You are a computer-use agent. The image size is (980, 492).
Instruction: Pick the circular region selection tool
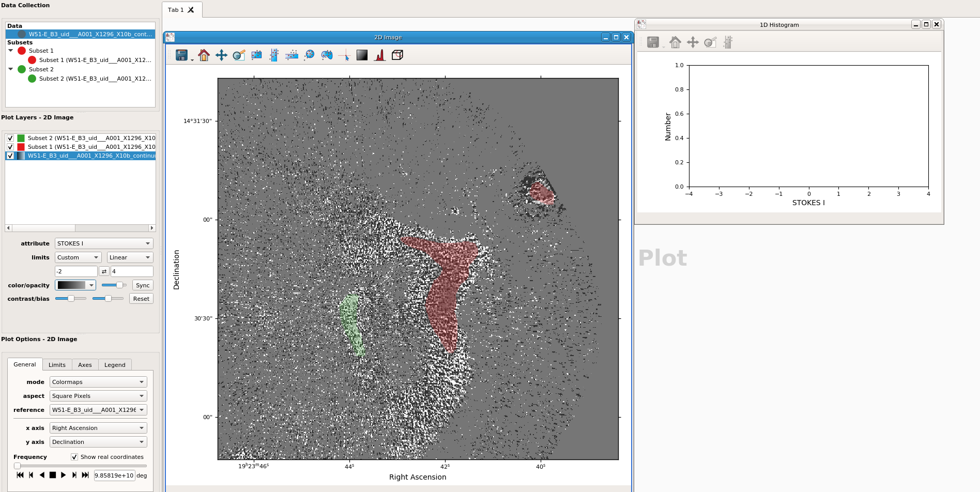pyautogui.click(x=309, y=55)
